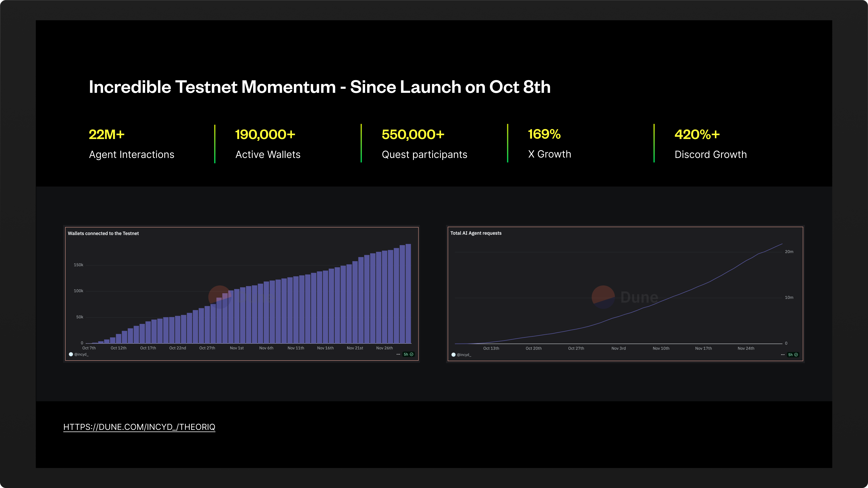868x488 pixels.
Task: Click the 100k y-axis label on the Wallets chart
Action: pyautogui.click(x=78, y=291)
